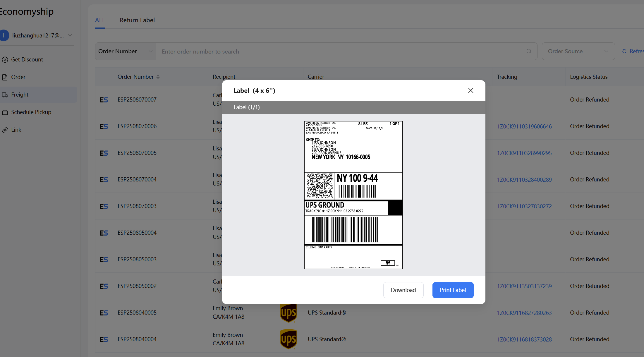
Task: Click the UPS logo for order ESP2508040005
Action: [288, 313]
